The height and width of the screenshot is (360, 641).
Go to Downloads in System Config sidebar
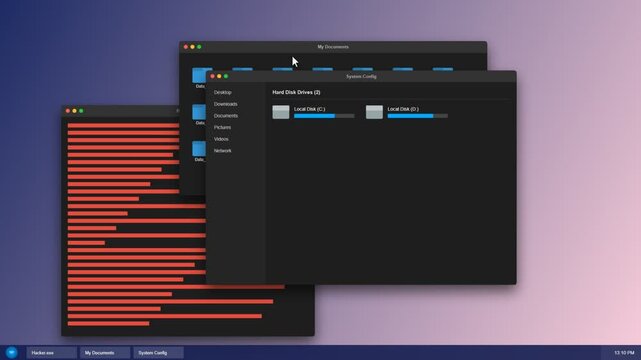point(225,104)
